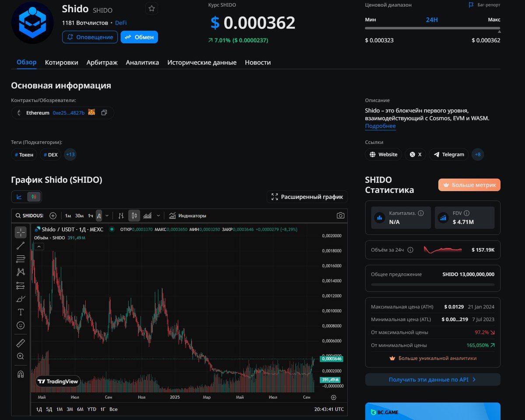Open the Bug report flag link
The height and width of the screenshot is (420, 525).
pyautogui.click(x=484, y=5)
